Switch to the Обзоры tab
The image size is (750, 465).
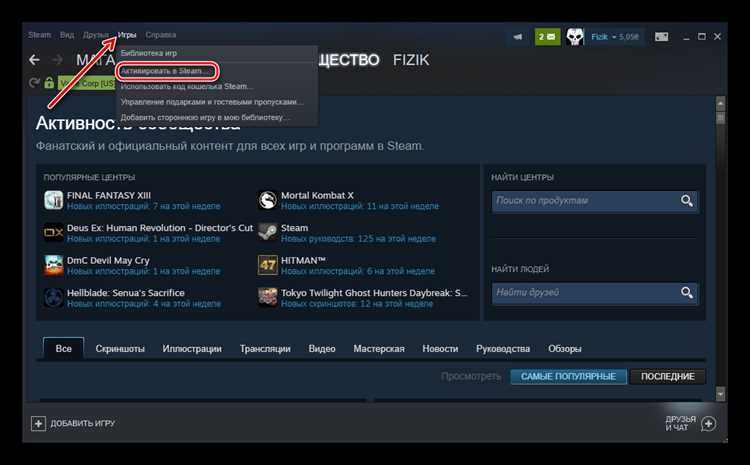[564, 349]
